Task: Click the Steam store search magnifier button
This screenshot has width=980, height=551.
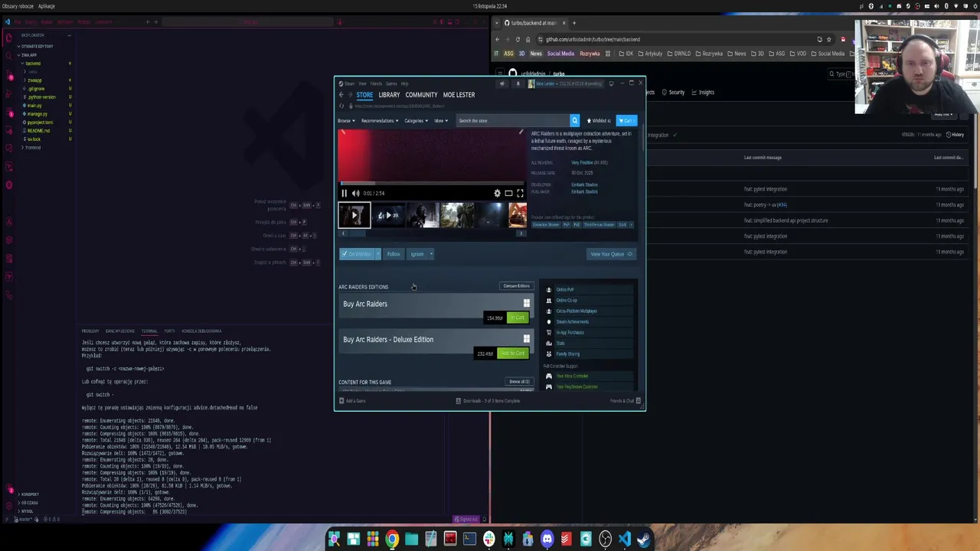Action: 574,120
